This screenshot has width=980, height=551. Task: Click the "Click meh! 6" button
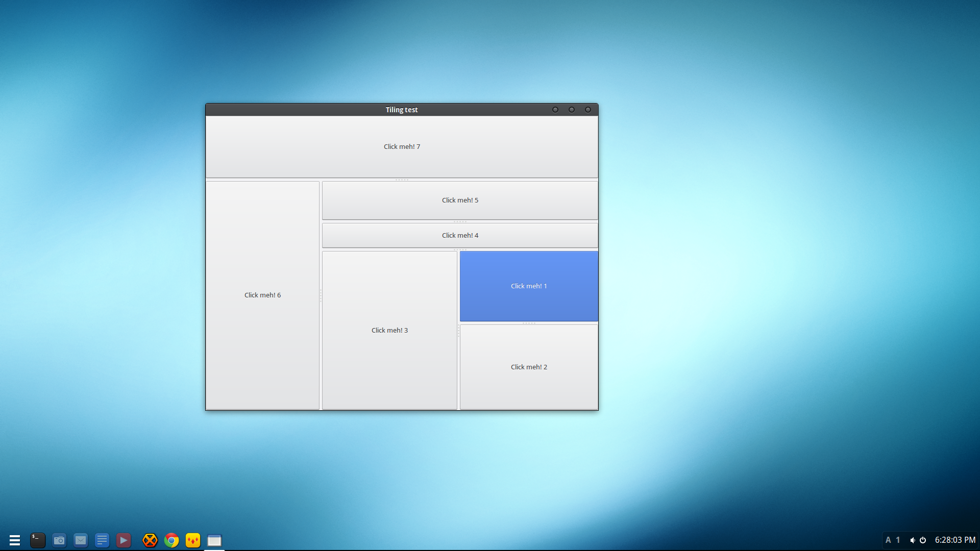coord(262,295)
